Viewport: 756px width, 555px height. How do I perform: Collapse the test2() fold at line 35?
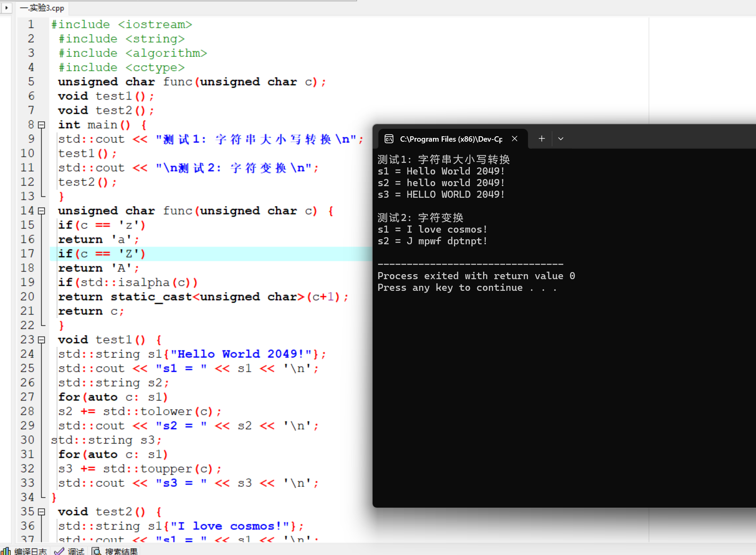click(x=42, y=512)
